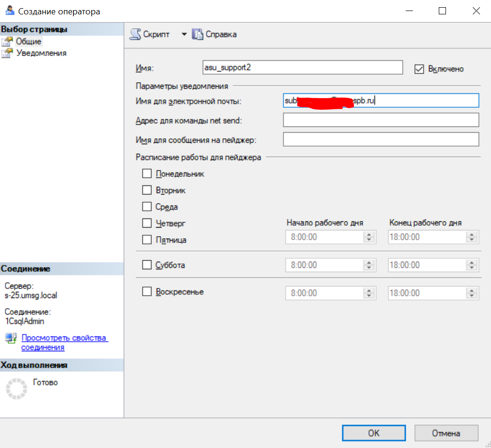Maximize the Создание оператора window

click(443, 11)
